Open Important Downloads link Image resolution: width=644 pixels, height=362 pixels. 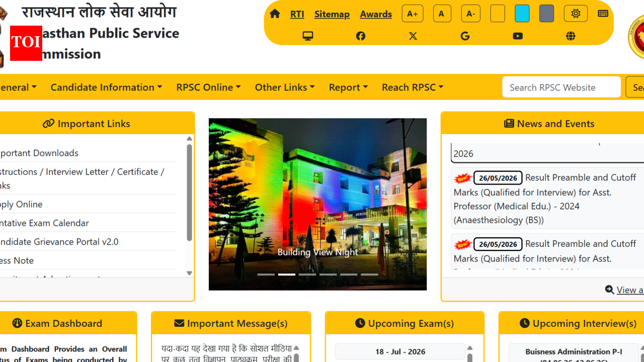tap(39, 153)
